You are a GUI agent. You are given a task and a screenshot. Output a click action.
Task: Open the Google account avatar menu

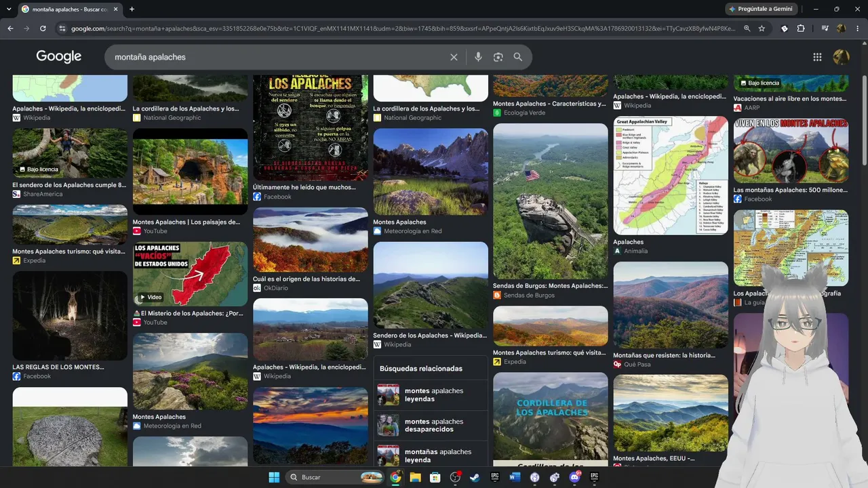click(841, 57)
